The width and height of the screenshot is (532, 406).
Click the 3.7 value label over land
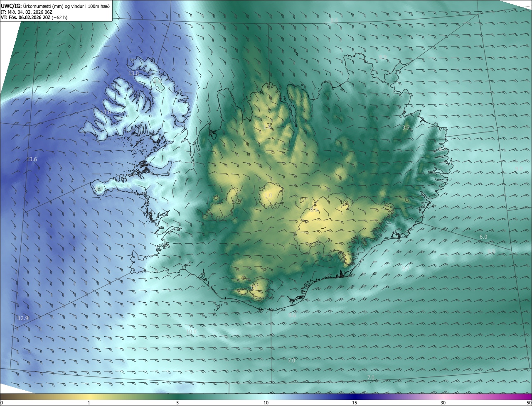406,128
